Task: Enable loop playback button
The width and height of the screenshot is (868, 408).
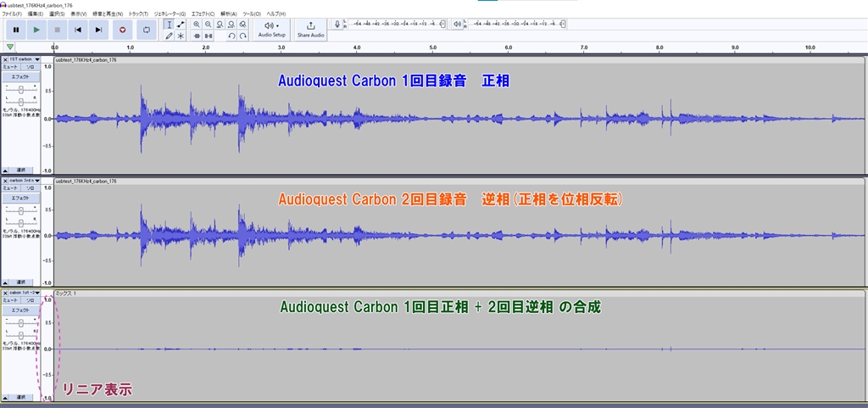Action: pyautogui.click(x=146, y=30)
